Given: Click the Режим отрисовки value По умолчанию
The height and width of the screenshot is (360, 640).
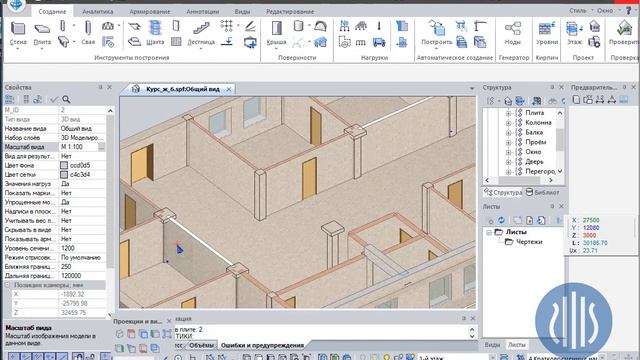Looking at the screenshot, I should click(x=82, y=258).
